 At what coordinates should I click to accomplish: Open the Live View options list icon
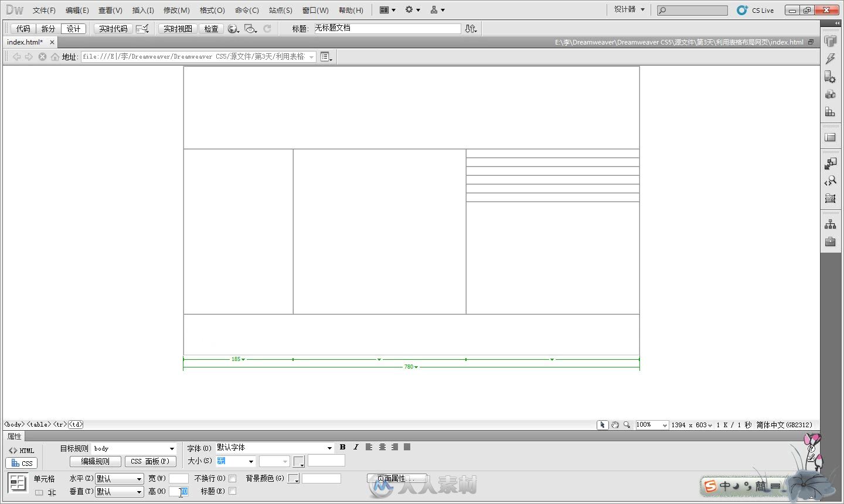coord(326,57)
